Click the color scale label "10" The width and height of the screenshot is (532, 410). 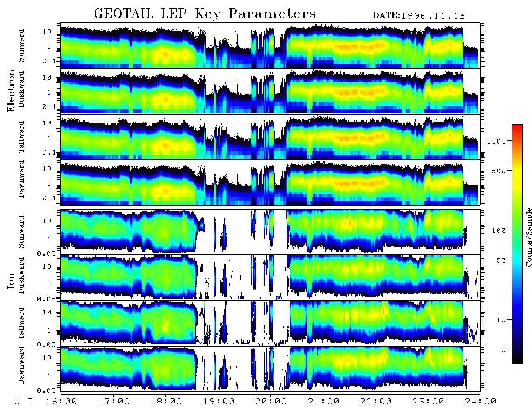(x=501, y=320)
